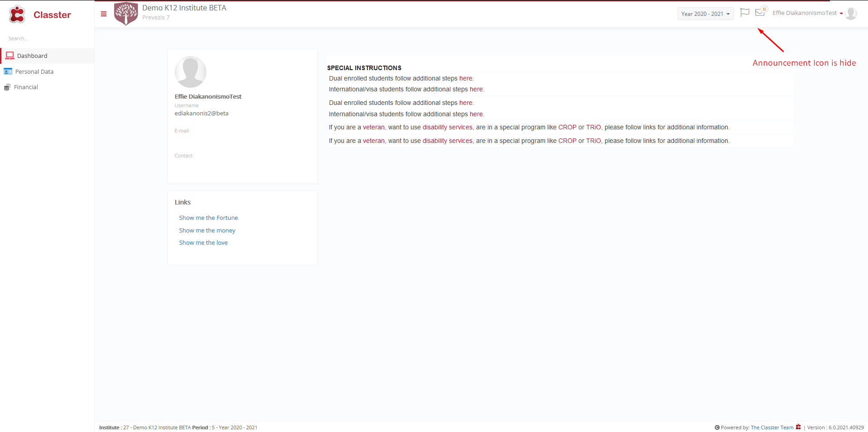868x432 pixels.
Task: Click the footer Institute and Period info
Action: (178, 427)
